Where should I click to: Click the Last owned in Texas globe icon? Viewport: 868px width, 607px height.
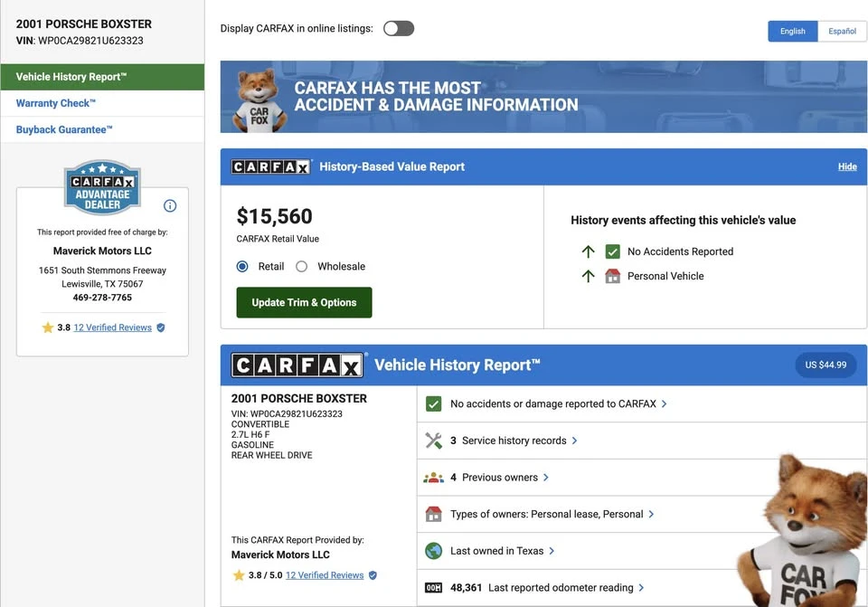pyautogui.click(x=433, y=551)
